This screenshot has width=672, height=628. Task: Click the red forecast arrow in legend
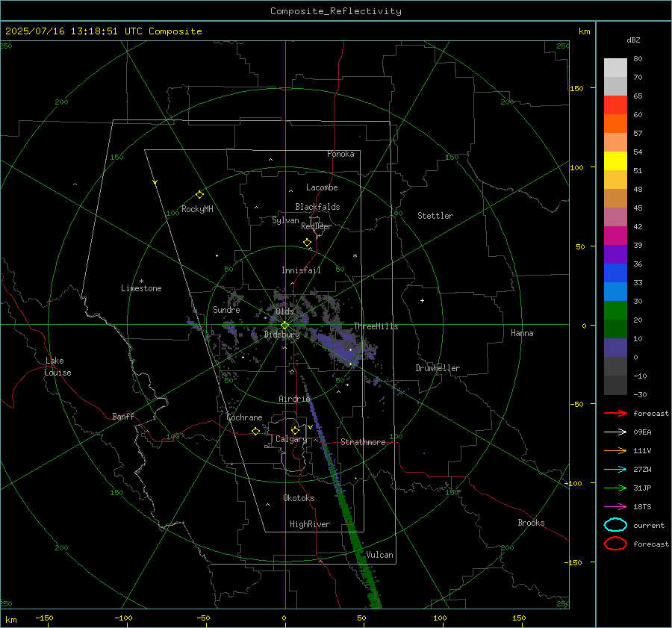(615, 413)
